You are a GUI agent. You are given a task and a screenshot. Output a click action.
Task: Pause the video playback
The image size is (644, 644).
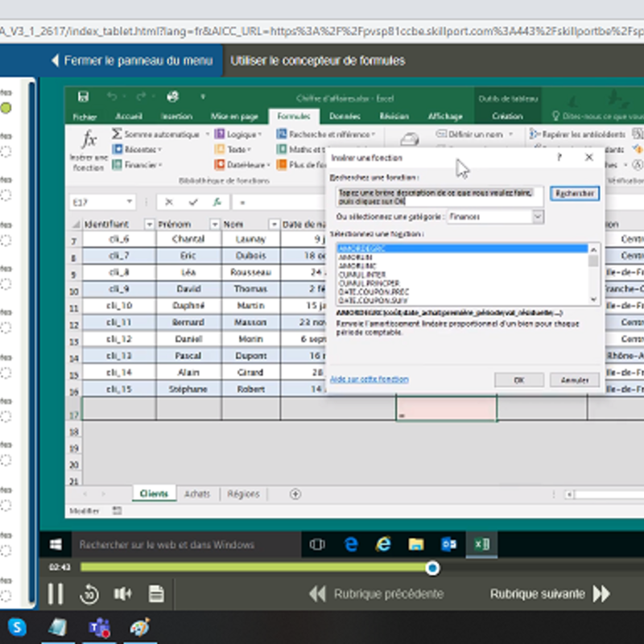tap(55, 594)
